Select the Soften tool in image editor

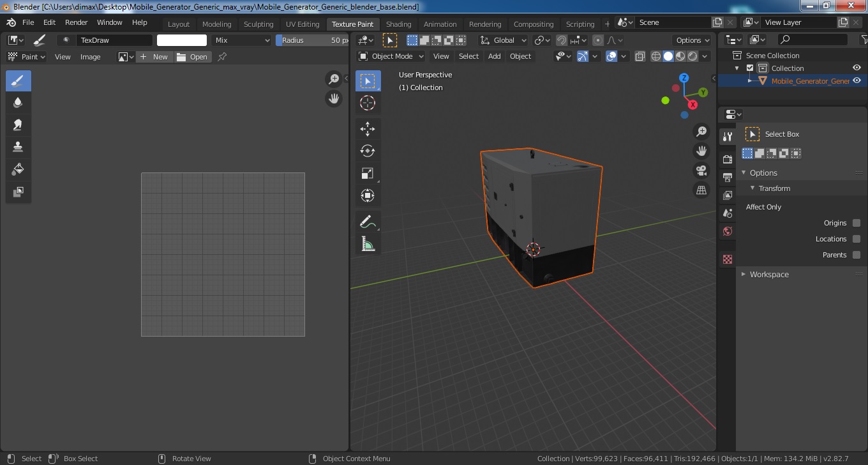(18, 102)
